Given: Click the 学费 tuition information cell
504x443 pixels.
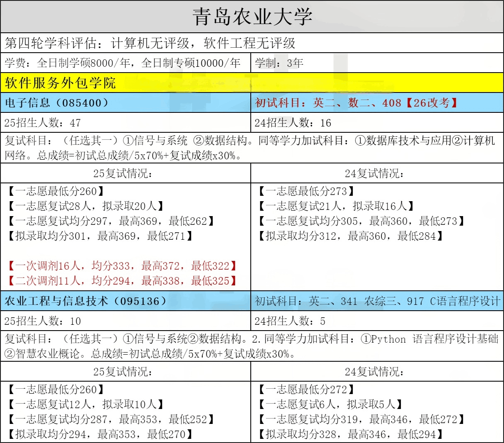Looking at the screenshot, I should click(123, 63).
